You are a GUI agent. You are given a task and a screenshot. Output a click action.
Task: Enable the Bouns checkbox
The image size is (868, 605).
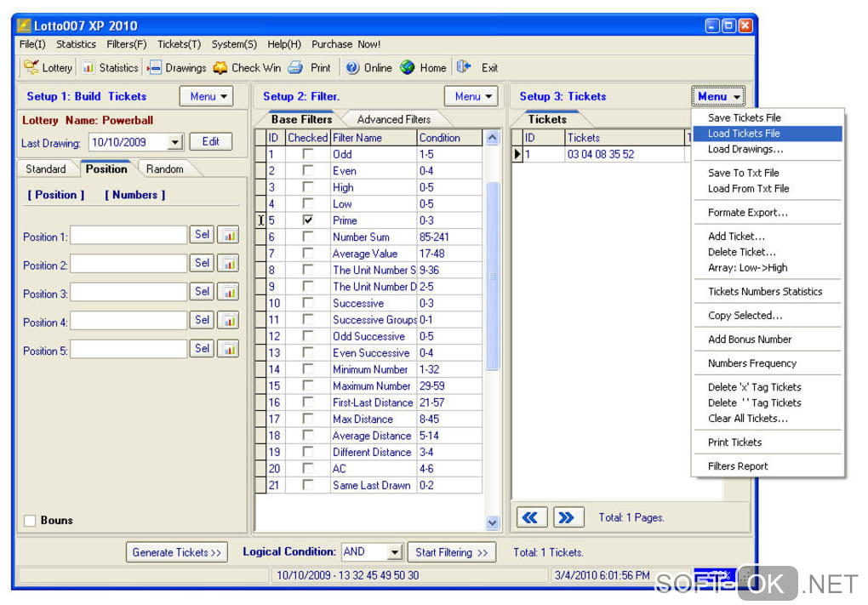click(x=30, y=520)
